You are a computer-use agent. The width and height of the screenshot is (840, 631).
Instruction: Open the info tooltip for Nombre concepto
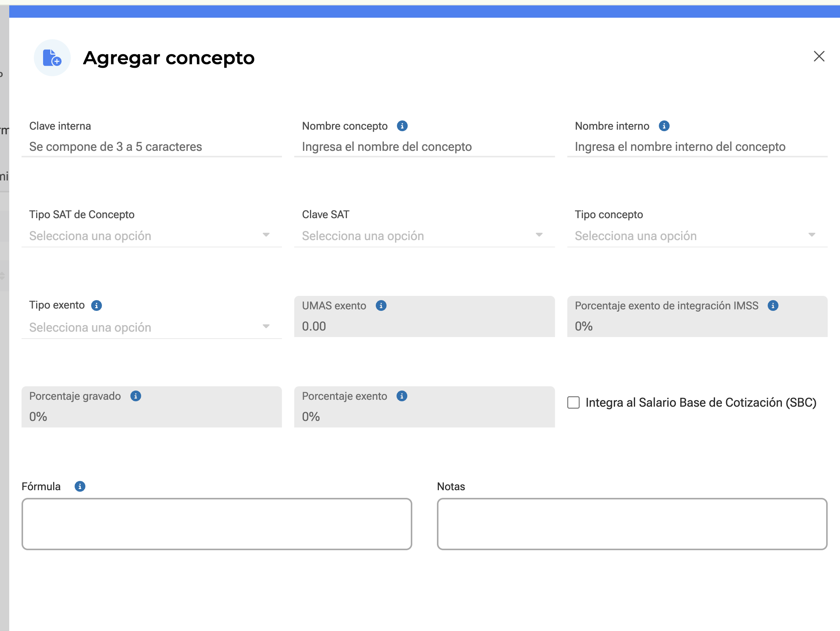point(402,125)
